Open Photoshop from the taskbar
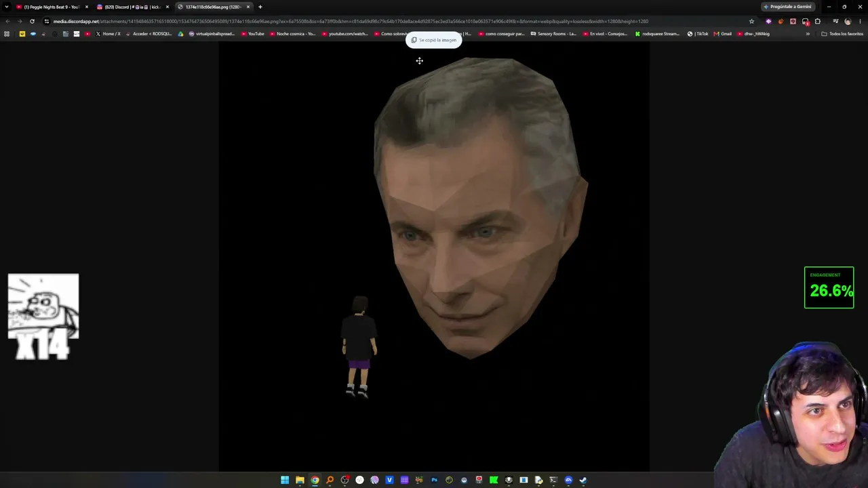 [434, 480]
